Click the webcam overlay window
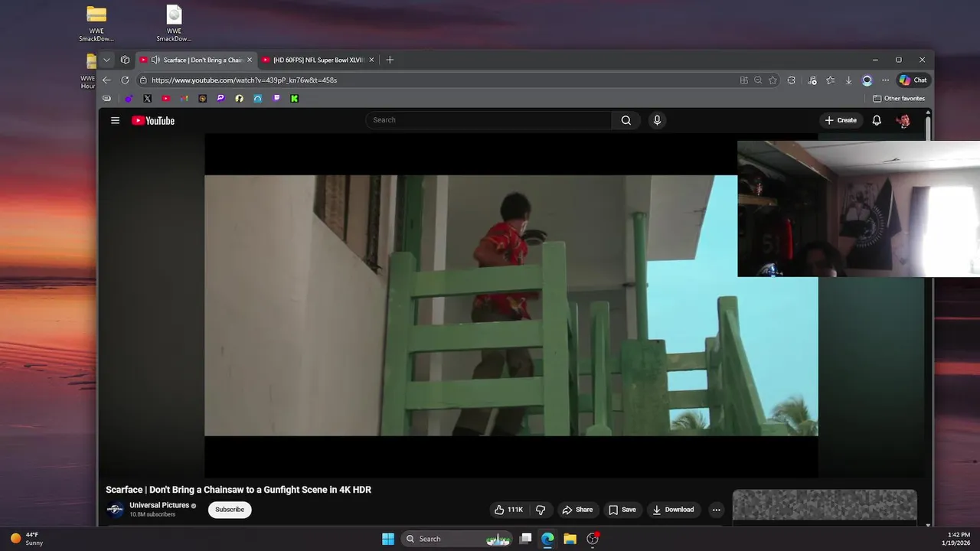 [858, 208]
